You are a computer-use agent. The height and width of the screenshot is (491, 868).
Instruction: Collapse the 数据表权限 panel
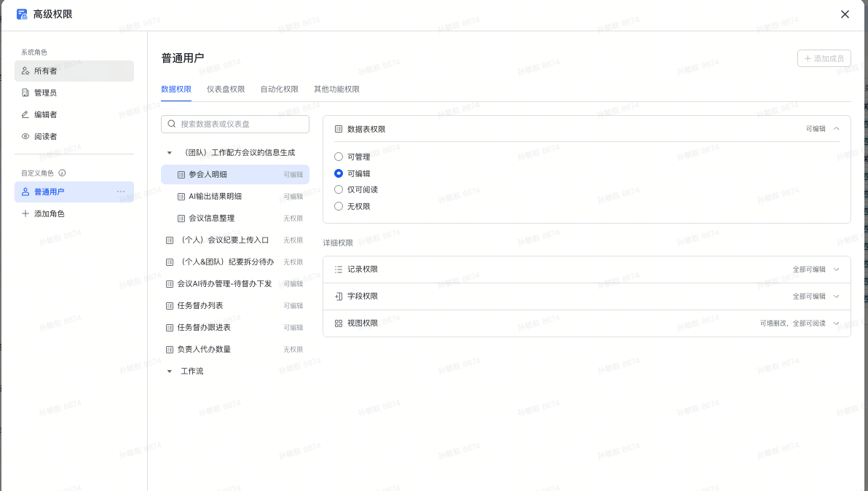(x=836, y=129)
